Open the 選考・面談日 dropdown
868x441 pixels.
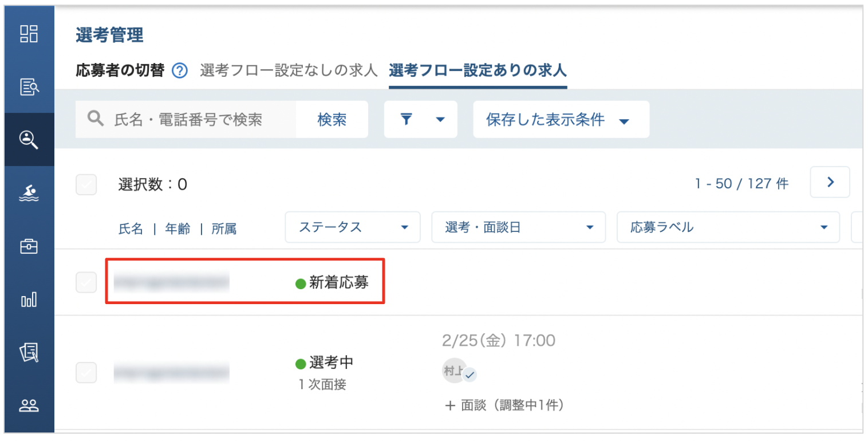(518, 227)
